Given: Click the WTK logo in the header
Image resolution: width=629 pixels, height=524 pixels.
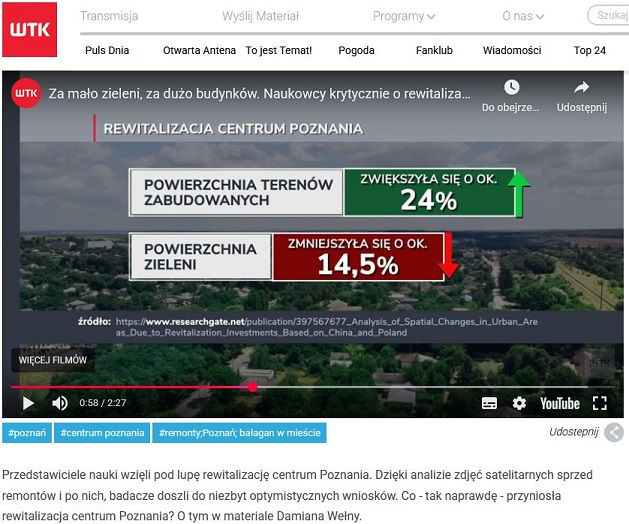Looking at the screenshot, I should [x=29, y=29].
